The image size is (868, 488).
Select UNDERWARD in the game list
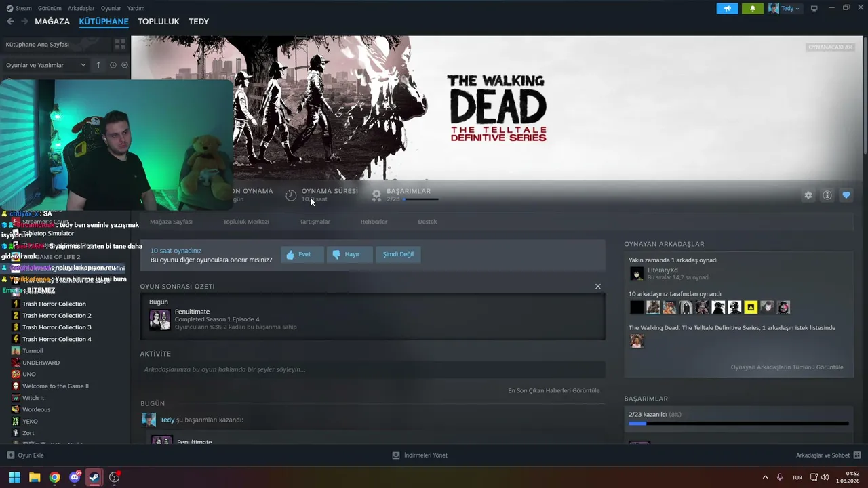coord(41,363)
